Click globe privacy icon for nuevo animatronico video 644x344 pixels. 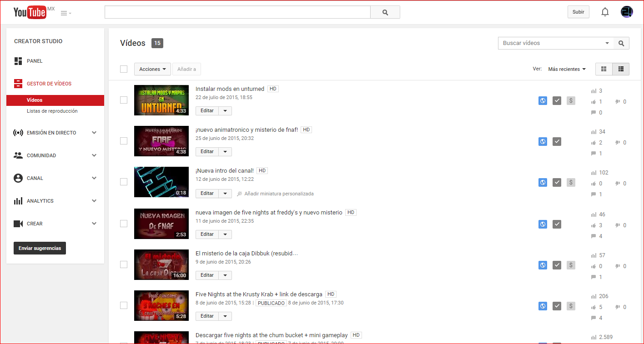click(543, 142)
